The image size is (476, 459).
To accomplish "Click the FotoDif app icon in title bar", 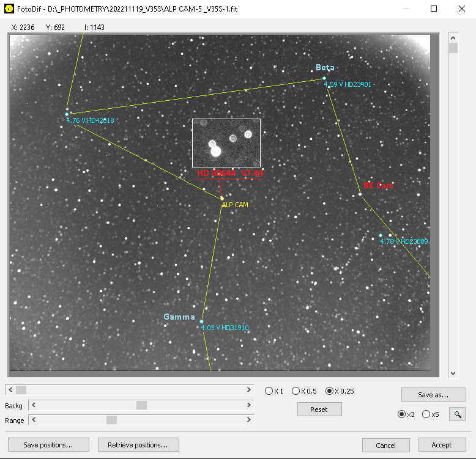I will pyautogui.click(x=8, y=9).
